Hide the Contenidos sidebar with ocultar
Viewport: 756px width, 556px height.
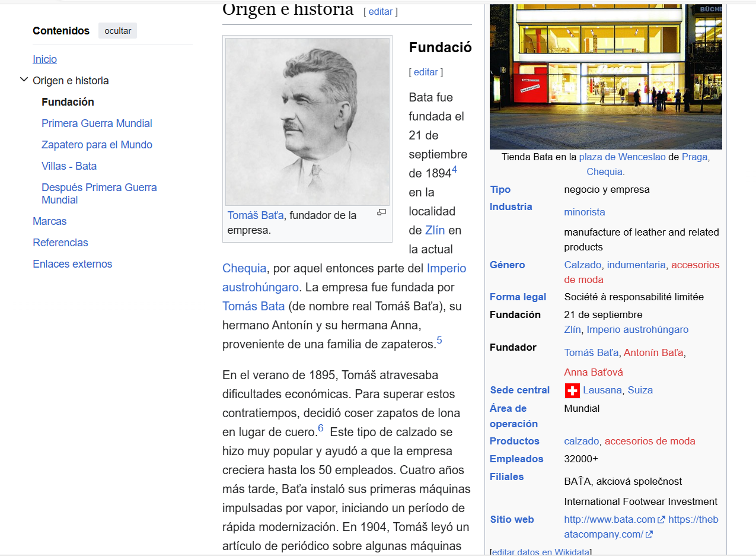[117, 31]
